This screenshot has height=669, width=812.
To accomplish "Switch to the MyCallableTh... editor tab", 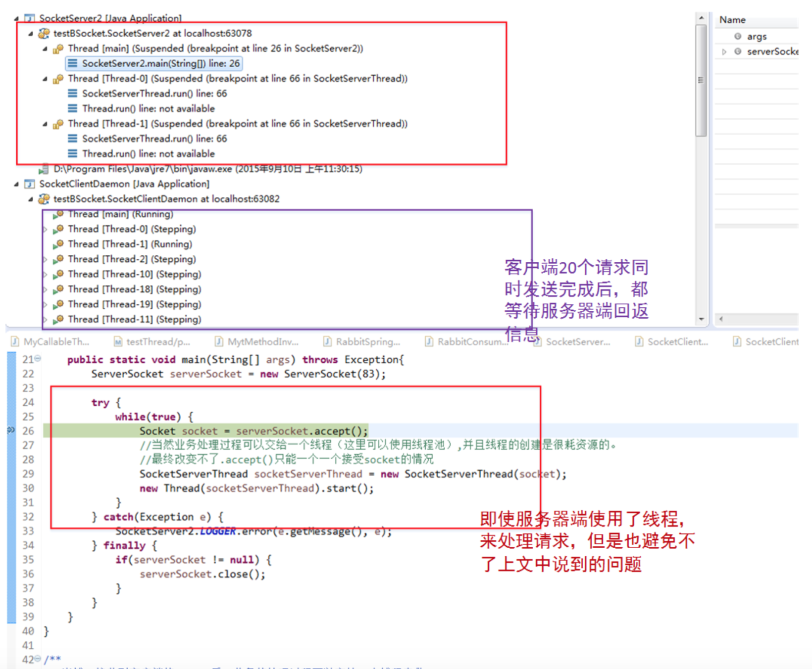I will 51,341.
